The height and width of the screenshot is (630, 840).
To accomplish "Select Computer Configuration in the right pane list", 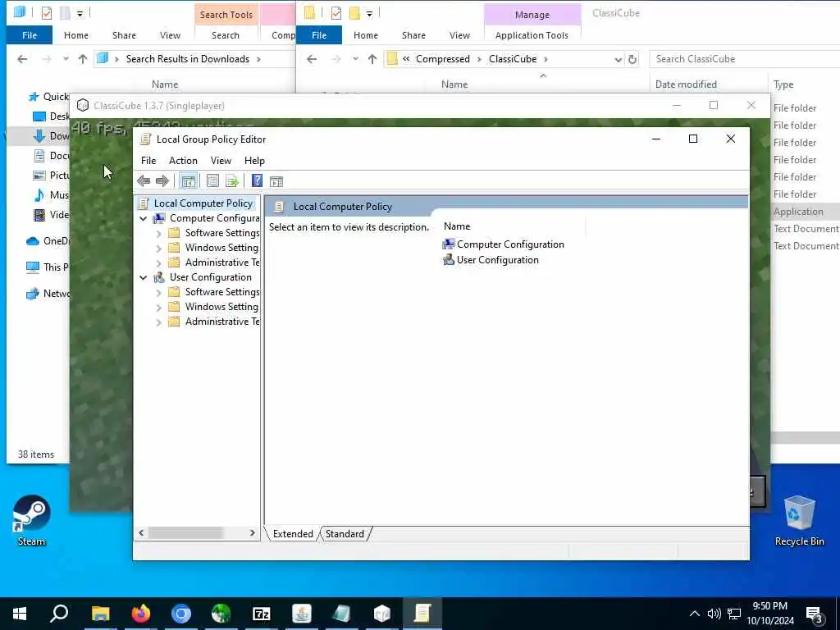I will tap(503, 244).
